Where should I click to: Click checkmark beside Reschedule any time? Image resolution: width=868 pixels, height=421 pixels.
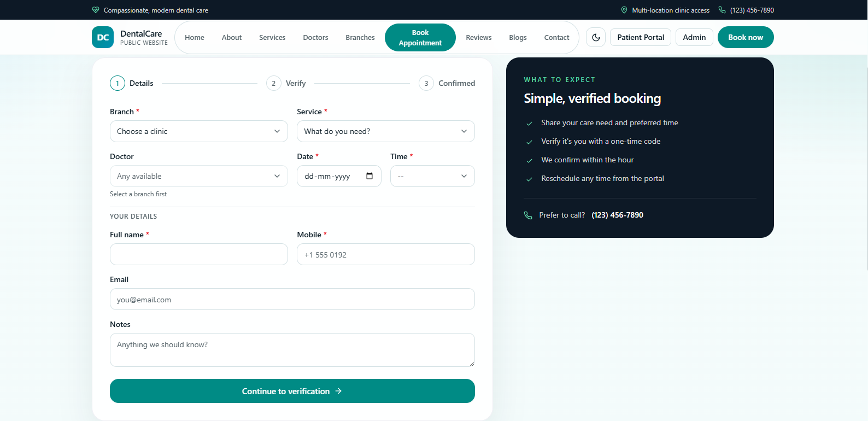529,179
